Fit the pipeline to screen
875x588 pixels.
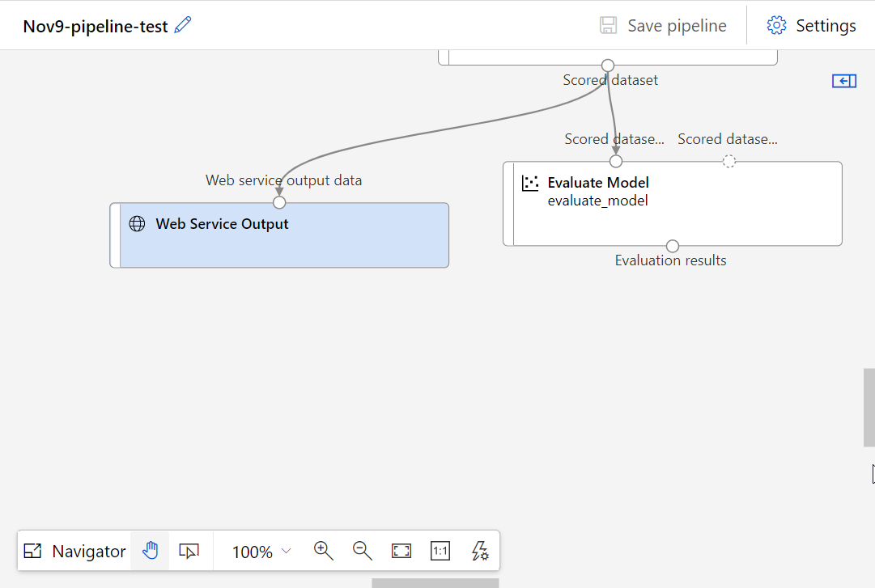click(x=401, y=552)
